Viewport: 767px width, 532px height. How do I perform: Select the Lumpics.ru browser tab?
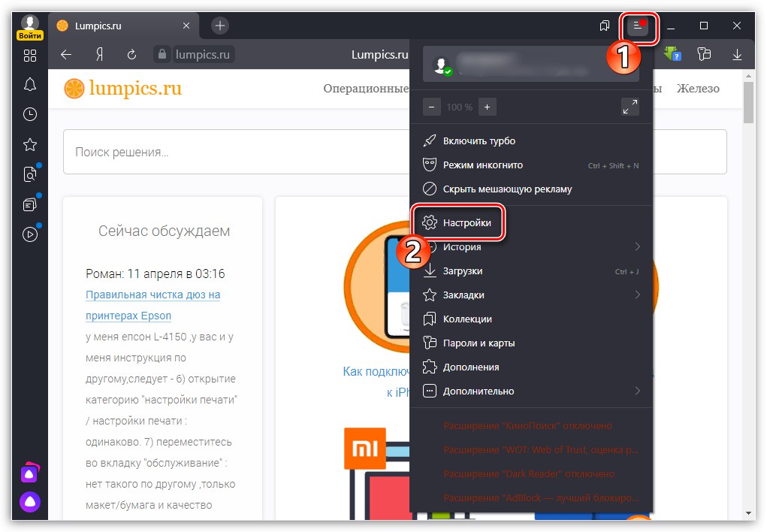point(124,26)
